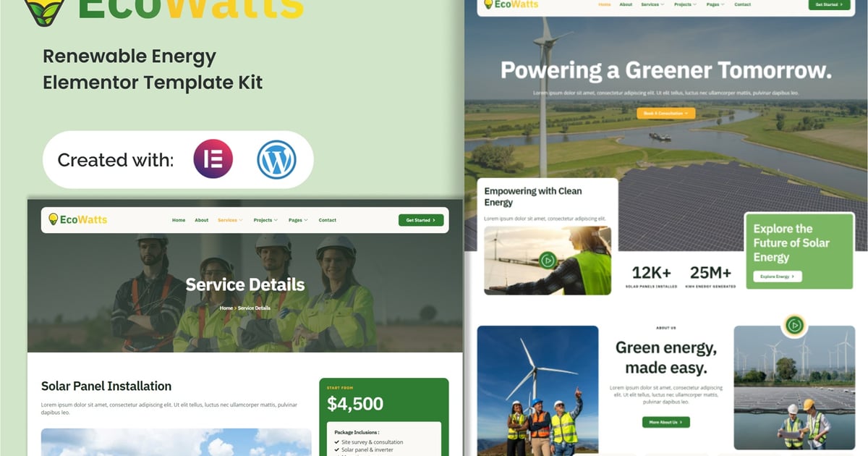
Task: Play the Empowering with Clean Energy video
Action: 548,260
